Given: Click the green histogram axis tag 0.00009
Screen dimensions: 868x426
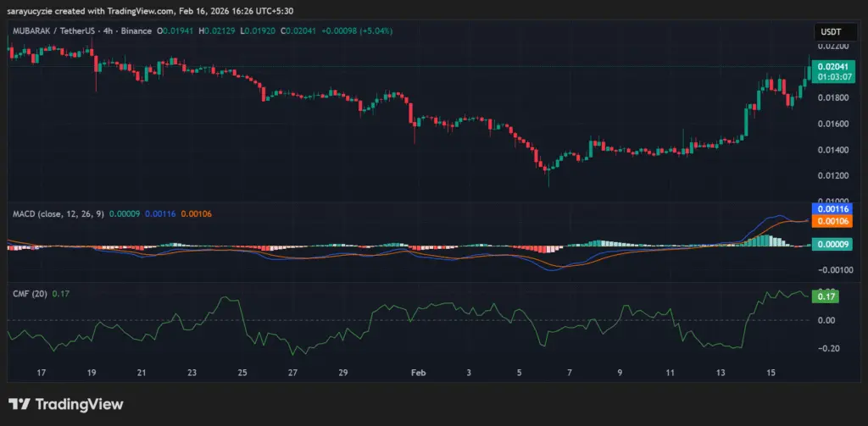Looking at the screenshot, I should click(831, 245).
